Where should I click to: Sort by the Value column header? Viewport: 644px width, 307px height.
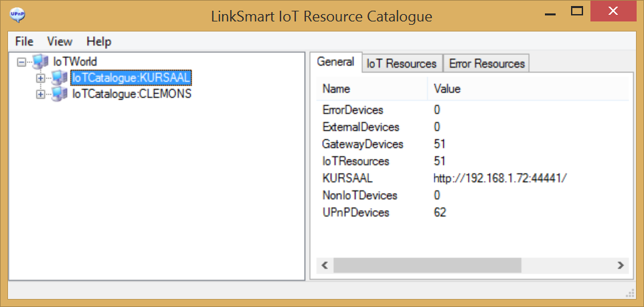coord(528,88)
